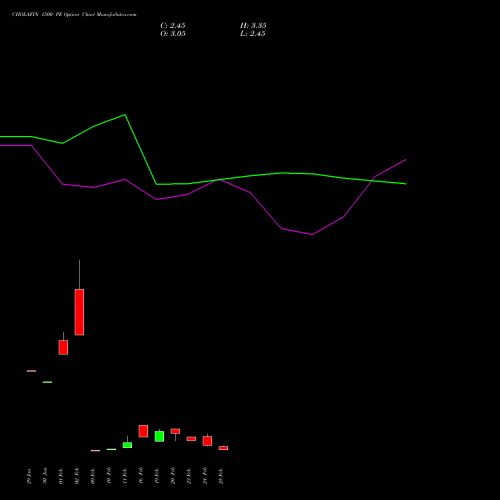Click the 20 Feb date label
Viewport: 500px width, 500px height.
173,476
